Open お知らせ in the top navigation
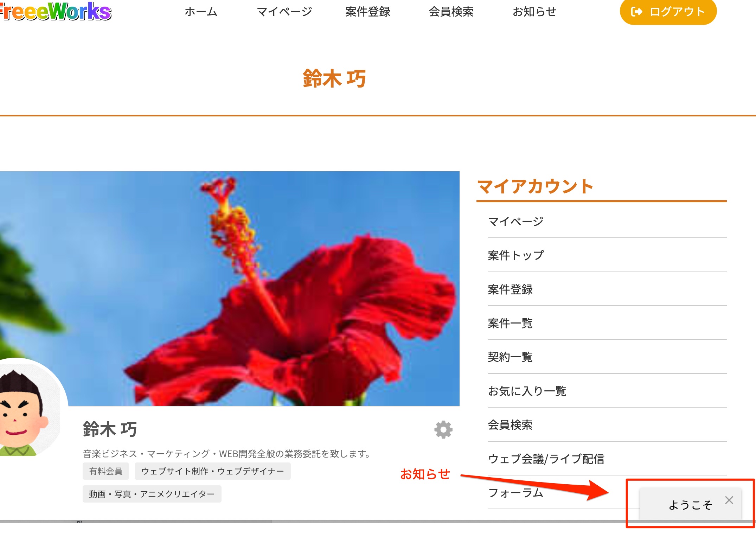This screenshot has width=756, height=543. point(534,12)
